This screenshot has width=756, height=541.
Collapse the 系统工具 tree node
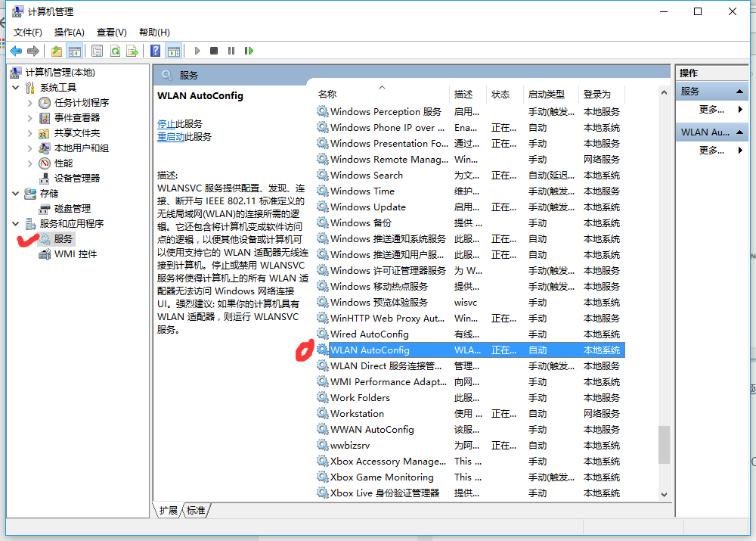[15, 87]
